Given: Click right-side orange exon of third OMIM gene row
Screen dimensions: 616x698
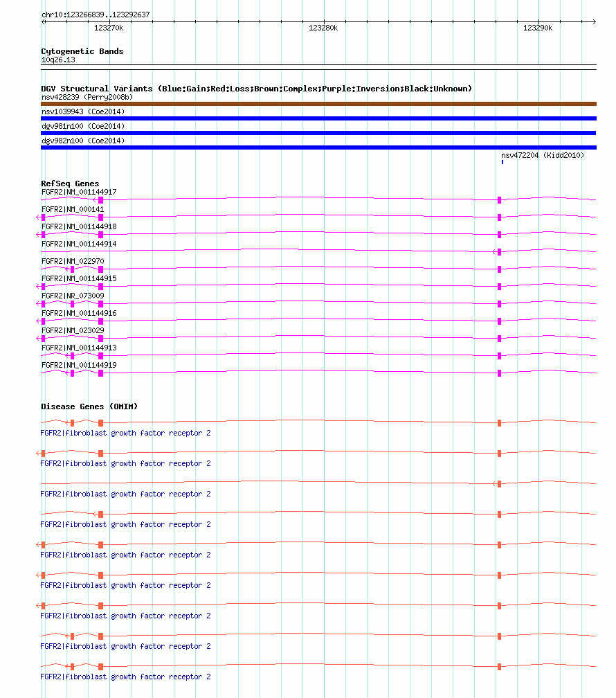Looking at the screenshot, I should 500,484.
